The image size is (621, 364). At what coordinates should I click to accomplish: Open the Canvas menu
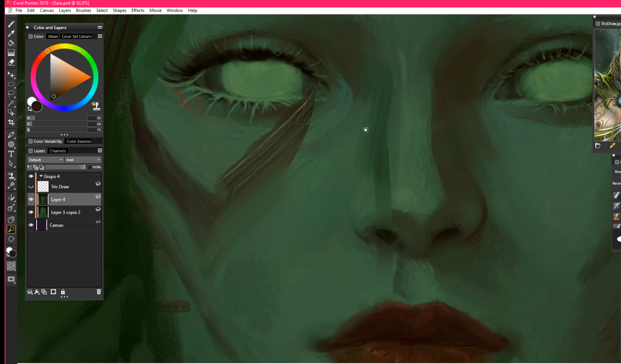[47, 10]
